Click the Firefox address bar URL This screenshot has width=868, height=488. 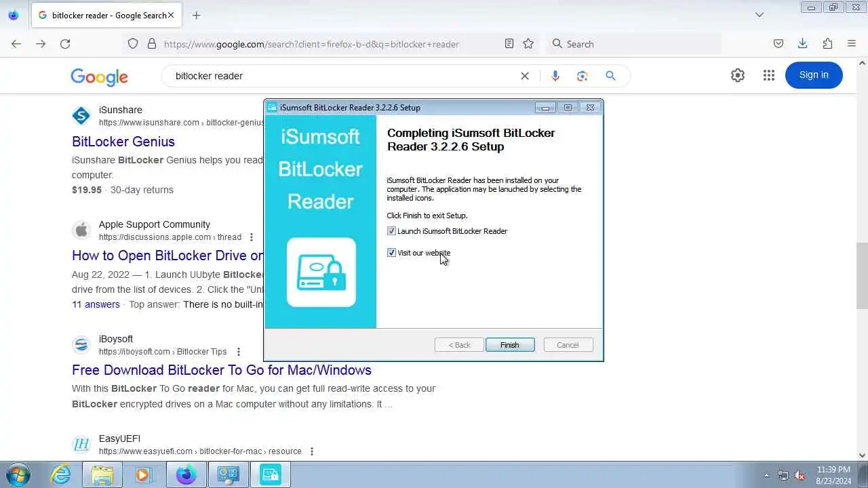(312, 44)
